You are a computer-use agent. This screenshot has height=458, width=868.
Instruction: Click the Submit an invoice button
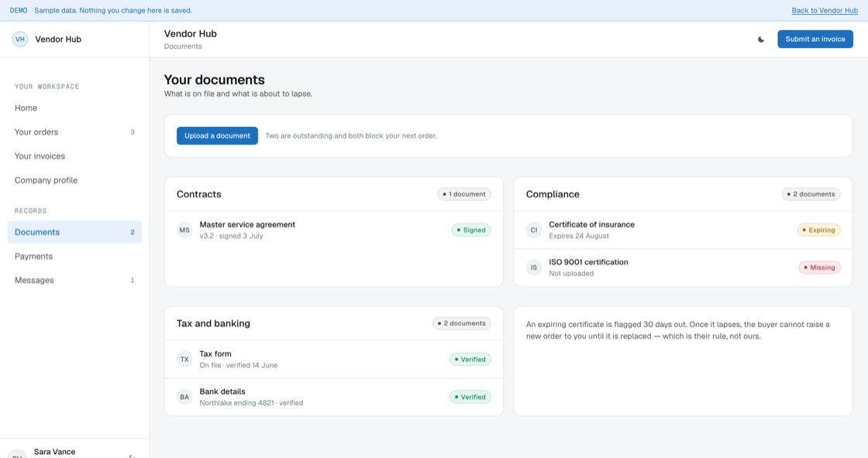click(x=815, y=40)
